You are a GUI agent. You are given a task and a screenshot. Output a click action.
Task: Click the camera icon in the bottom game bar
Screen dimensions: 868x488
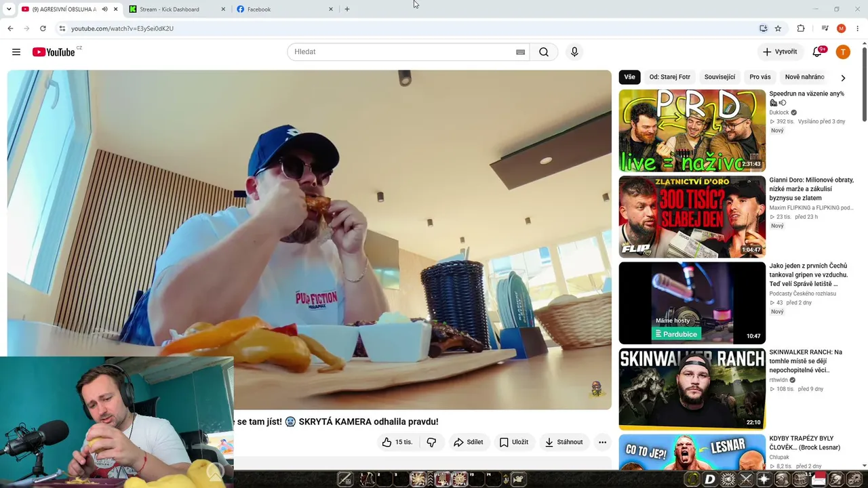click(x=519, y=480)
